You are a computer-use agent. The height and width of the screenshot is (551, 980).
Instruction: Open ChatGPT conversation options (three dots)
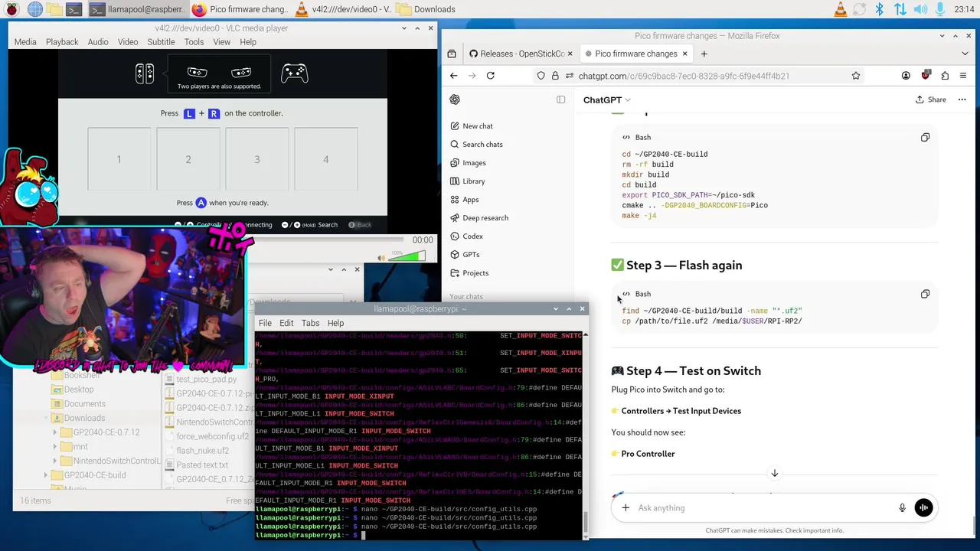(x=962, y=99)
